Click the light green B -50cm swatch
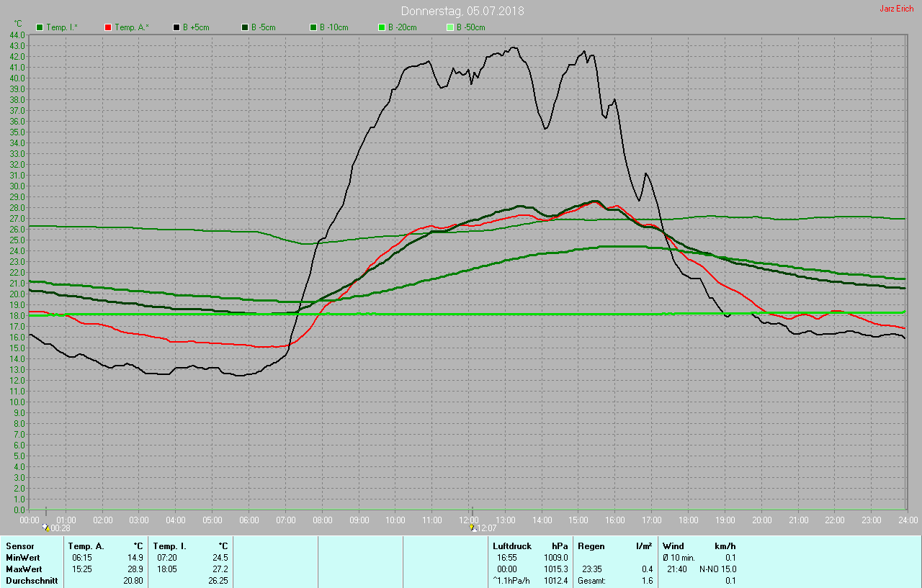This screenshot has height=588, width=922. (450, 27)
